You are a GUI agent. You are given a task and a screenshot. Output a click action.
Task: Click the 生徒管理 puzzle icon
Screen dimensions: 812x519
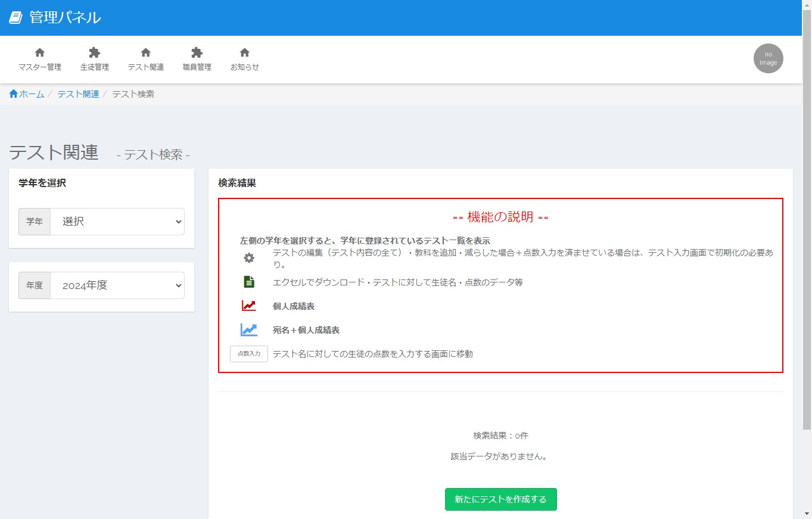coord(94,52)
